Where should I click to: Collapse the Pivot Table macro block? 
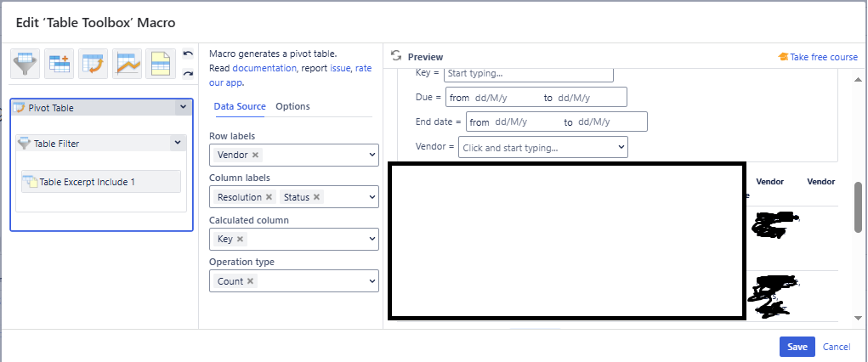tap(184, 107)
